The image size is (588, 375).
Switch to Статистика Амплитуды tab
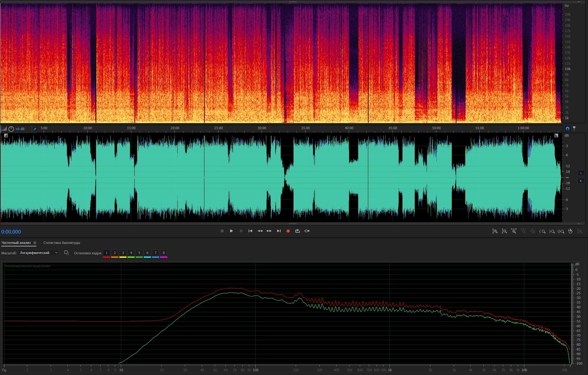tap(62, 243)
